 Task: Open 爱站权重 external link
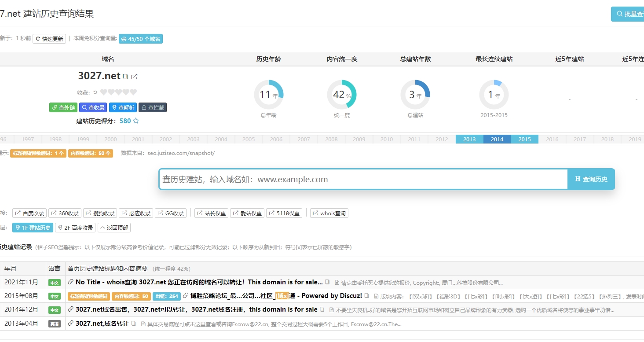pos(247,213)
